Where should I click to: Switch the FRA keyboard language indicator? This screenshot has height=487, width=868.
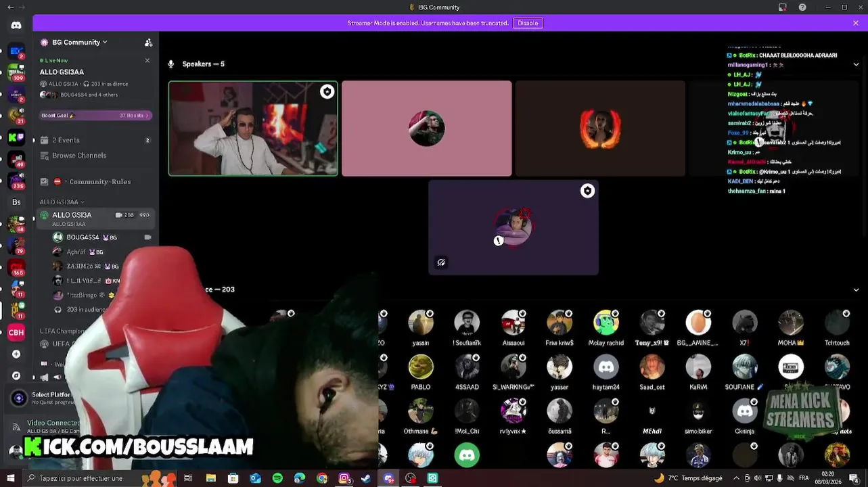click(x=804, y=478)
